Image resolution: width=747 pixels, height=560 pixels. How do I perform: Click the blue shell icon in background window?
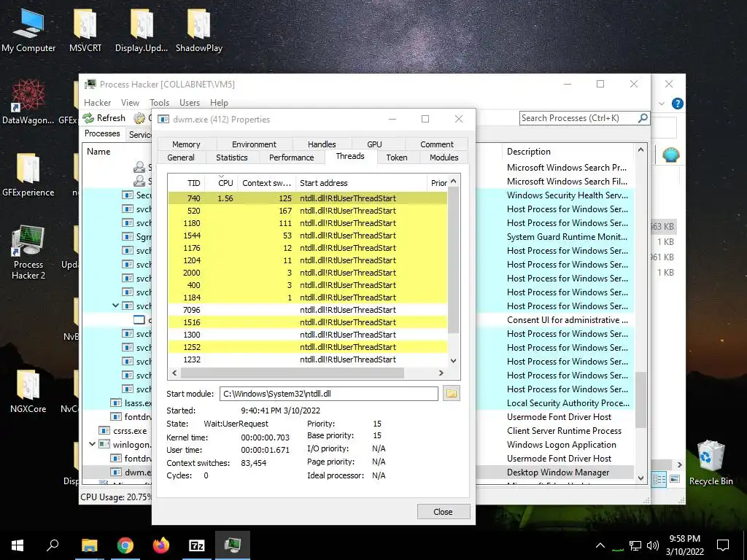pos(671,155)
